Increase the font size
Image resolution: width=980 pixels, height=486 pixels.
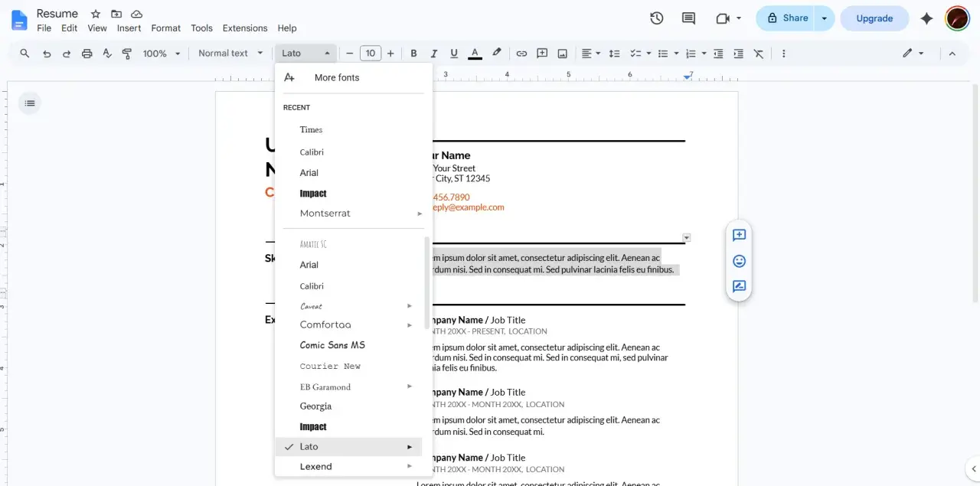coord(390,54)
